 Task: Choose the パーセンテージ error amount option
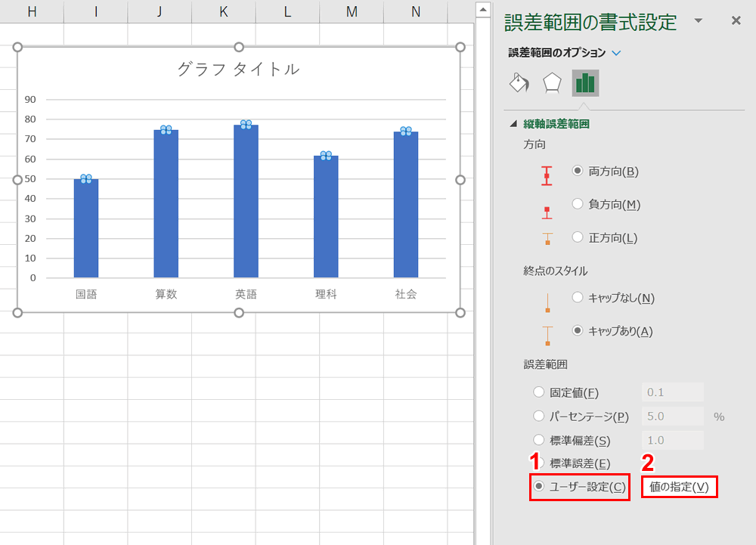pyautogui.click(x=539, y=416)
